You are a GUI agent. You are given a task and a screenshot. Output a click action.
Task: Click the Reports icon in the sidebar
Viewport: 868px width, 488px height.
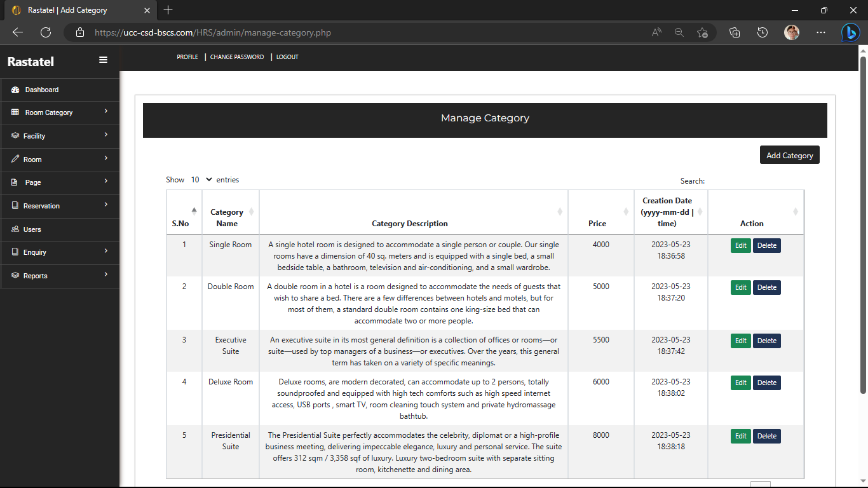[x=14, y=276]
